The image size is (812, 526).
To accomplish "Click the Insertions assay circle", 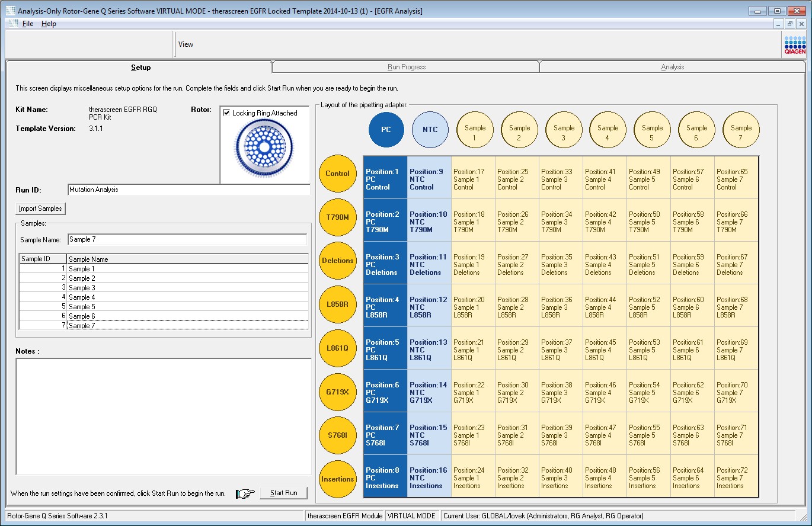I will point(337,479).
